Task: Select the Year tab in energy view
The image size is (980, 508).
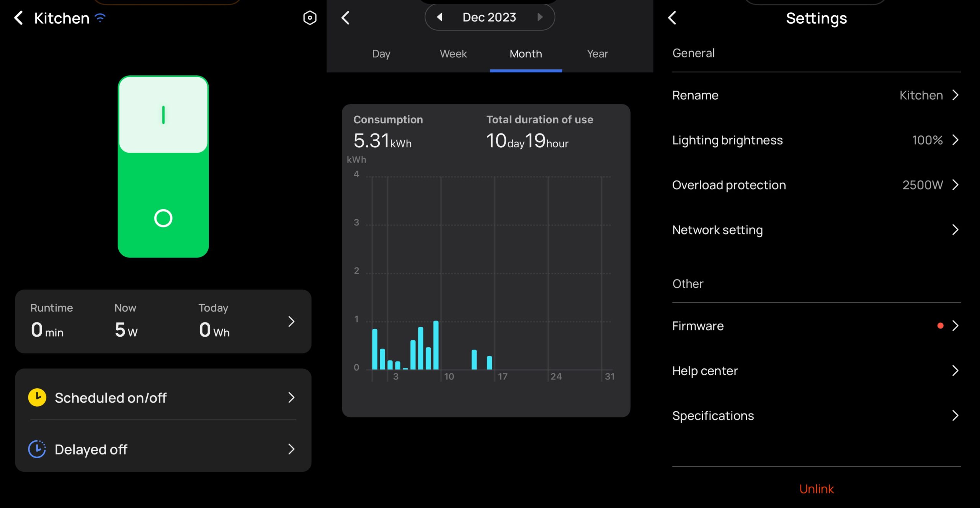Action: 597,53
